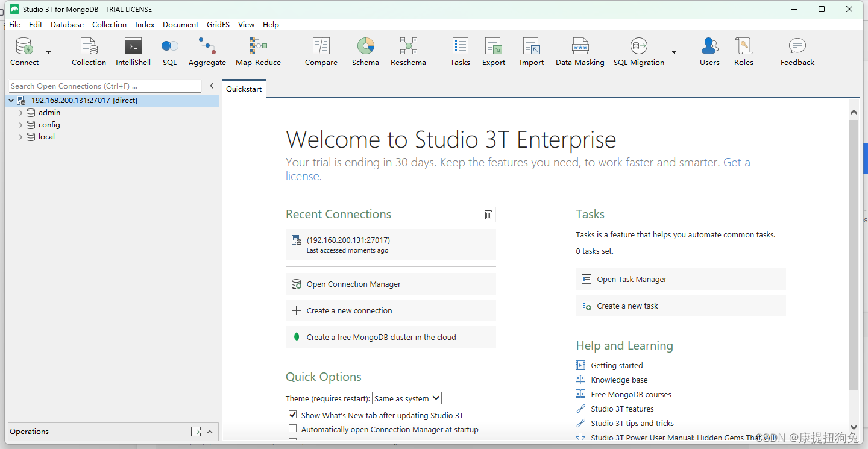Click Open Connection Manager button

[x=391, y=284]
